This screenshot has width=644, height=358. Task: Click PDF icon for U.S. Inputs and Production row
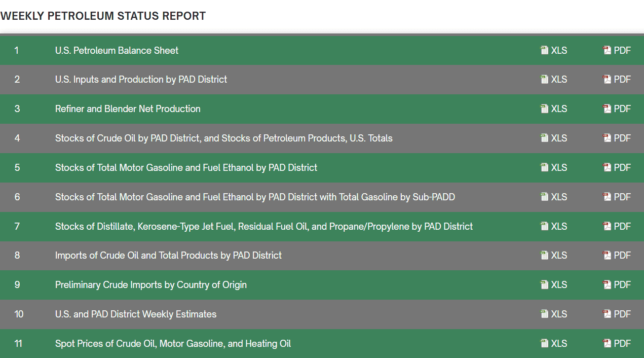point(607,80)
